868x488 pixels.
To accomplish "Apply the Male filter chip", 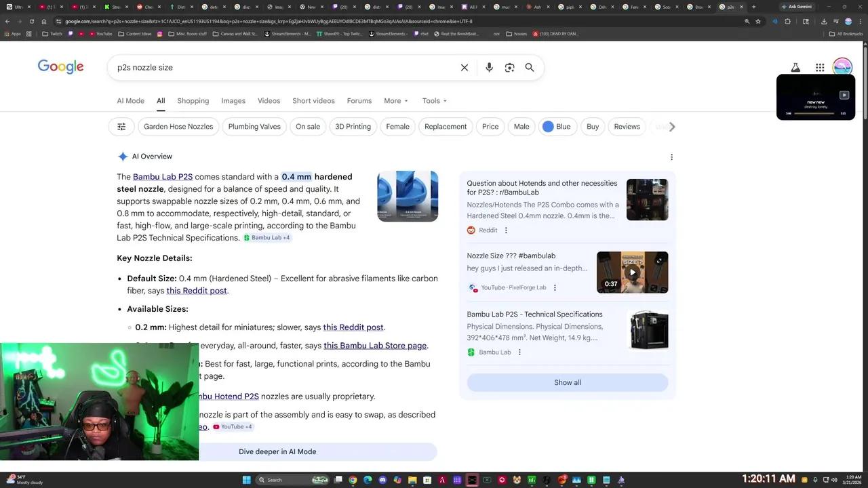I will point(521,127).
